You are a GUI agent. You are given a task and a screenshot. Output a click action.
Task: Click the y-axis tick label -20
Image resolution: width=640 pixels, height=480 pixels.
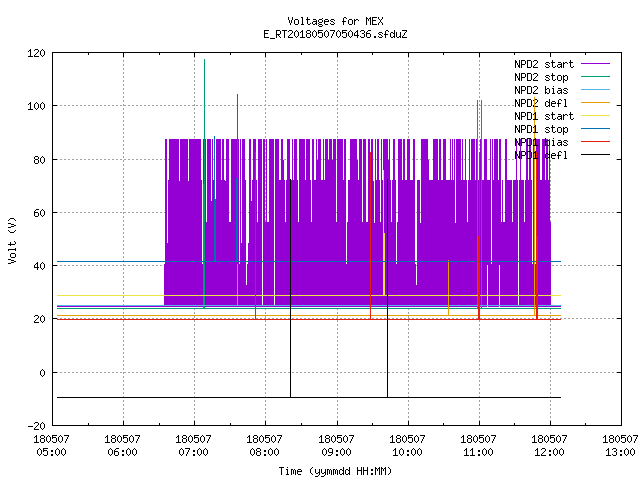point(36,426)
